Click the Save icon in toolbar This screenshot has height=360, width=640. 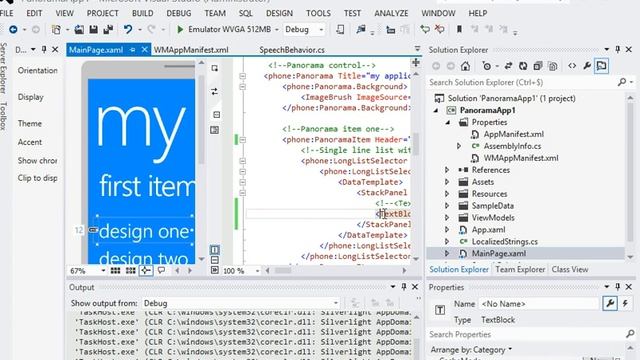pyautogui.click(x=93, y=29)
